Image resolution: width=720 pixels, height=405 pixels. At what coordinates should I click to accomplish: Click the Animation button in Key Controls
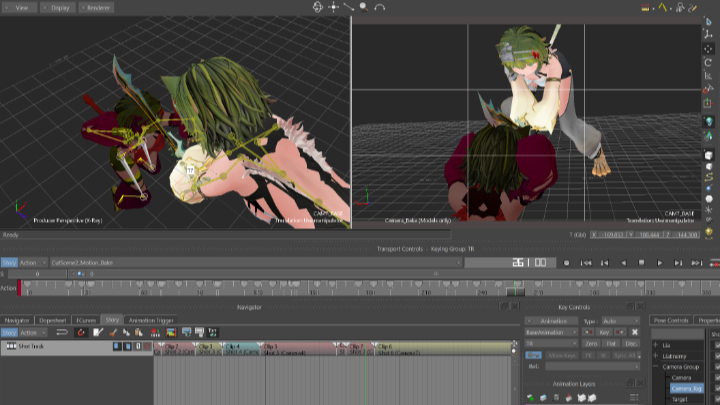pos(552,321)
